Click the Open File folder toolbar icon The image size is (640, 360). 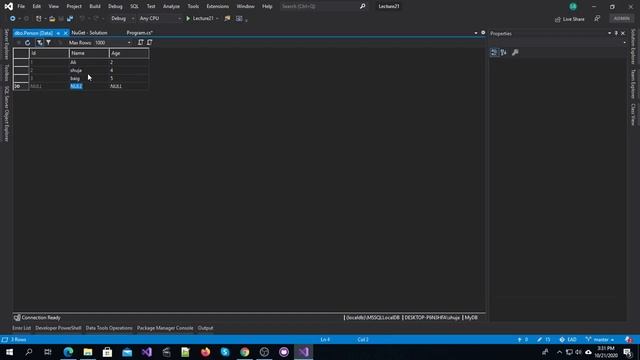(52, 18)
